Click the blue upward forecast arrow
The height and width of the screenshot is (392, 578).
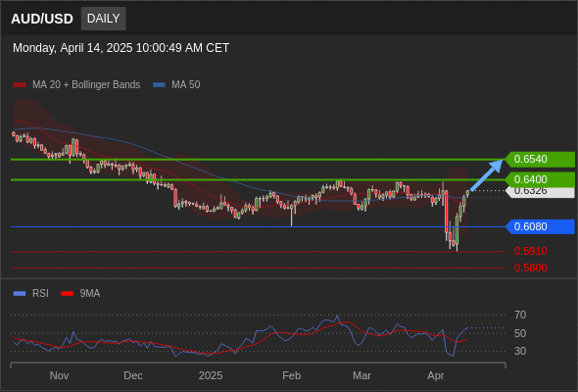(x=487, y=174)
